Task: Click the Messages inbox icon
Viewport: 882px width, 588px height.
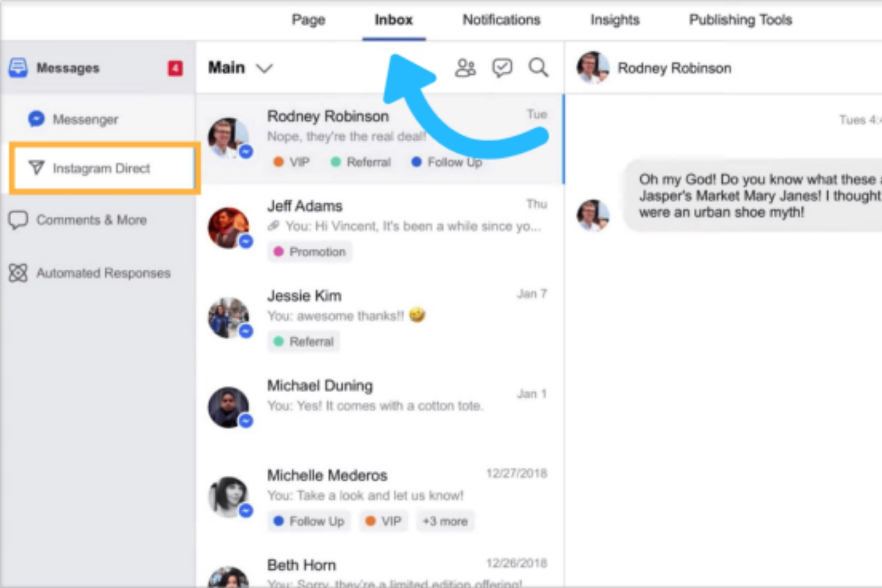Action: pos(18,68)
